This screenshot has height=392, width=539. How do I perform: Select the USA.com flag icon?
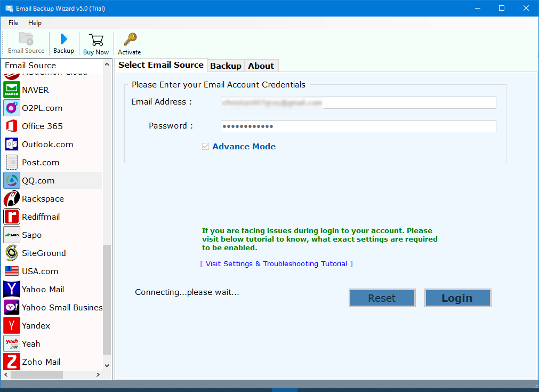[12, 271]
